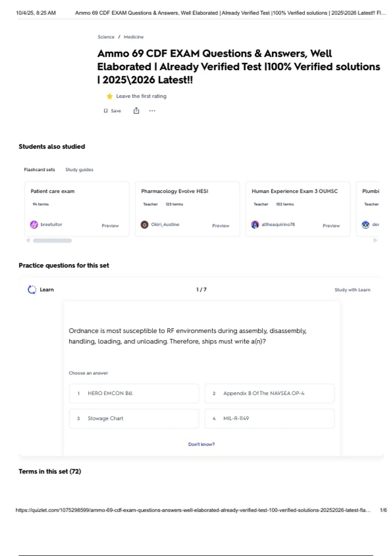Click the Learn mode spinner icon

click(32, 289)
